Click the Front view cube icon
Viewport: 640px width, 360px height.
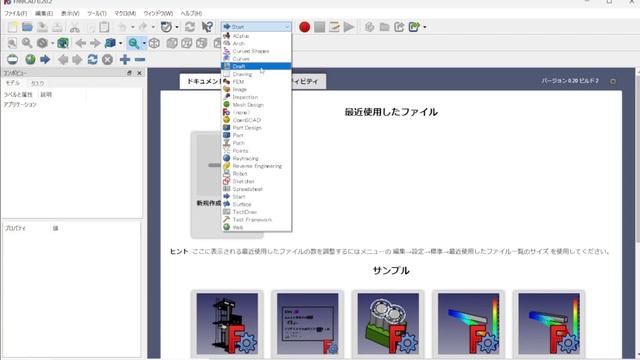click(172, 43)
